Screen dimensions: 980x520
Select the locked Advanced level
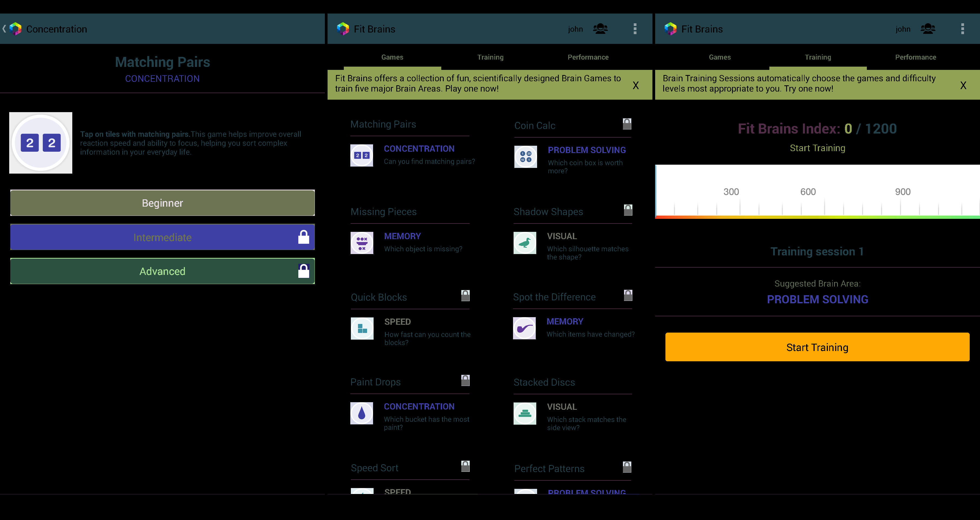click(162, 271)
